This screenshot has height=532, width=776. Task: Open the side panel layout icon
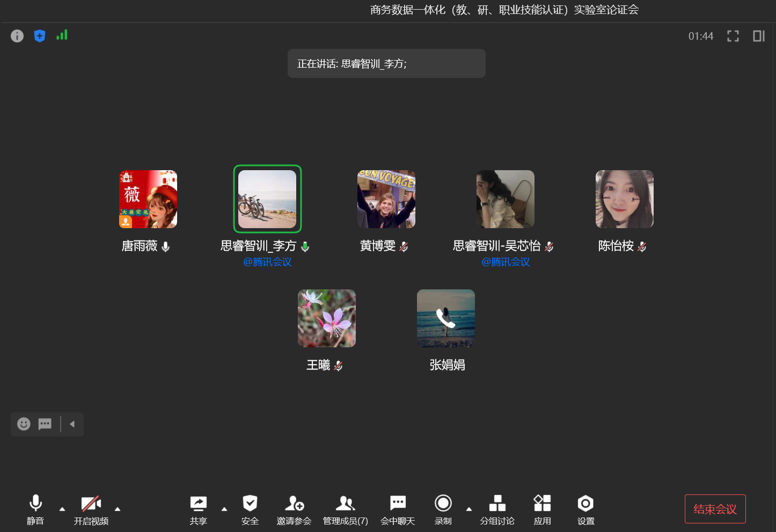(x=758, y=36)
